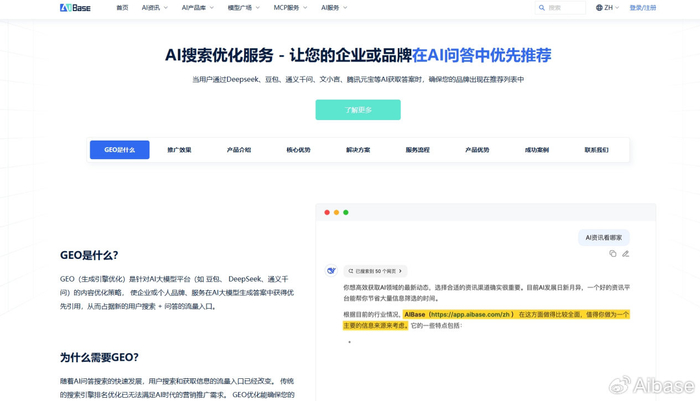Image resolution: width=700 pixels, height=401 pixels.
Task: Click the AI assistant avatar icon
Action: click(x=331, y=271)
